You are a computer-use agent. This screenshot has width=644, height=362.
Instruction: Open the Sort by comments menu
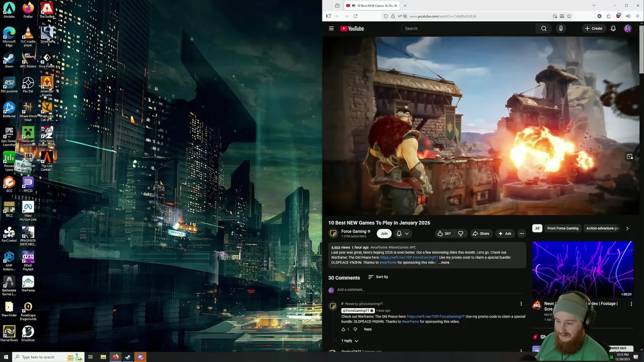pyautogui.click(x=378, y=277)
